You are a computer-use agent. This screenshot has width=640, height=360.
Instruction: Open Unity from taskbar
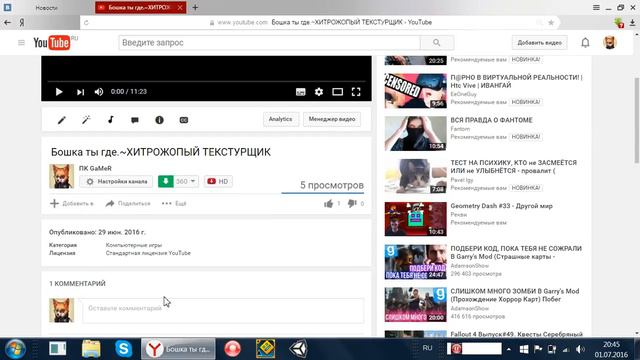[x=298, y=349]
